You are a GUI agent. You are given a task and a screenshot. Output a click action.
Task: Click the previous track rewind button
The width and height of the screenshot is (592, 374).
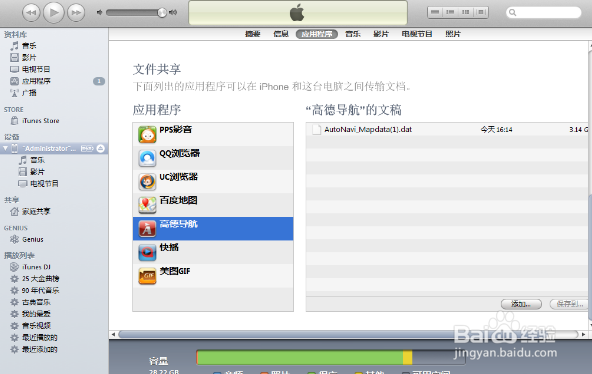click(31, 13)
